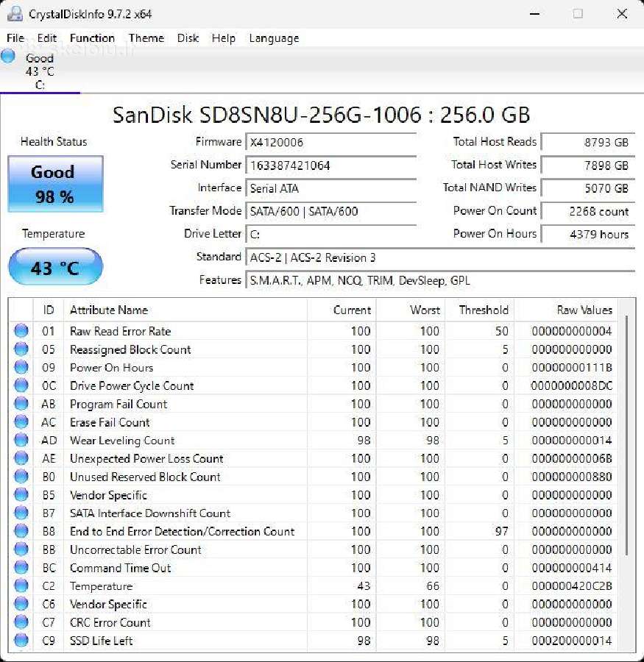
Task: Open the Help menu
Action: click(x=223, y=38)
